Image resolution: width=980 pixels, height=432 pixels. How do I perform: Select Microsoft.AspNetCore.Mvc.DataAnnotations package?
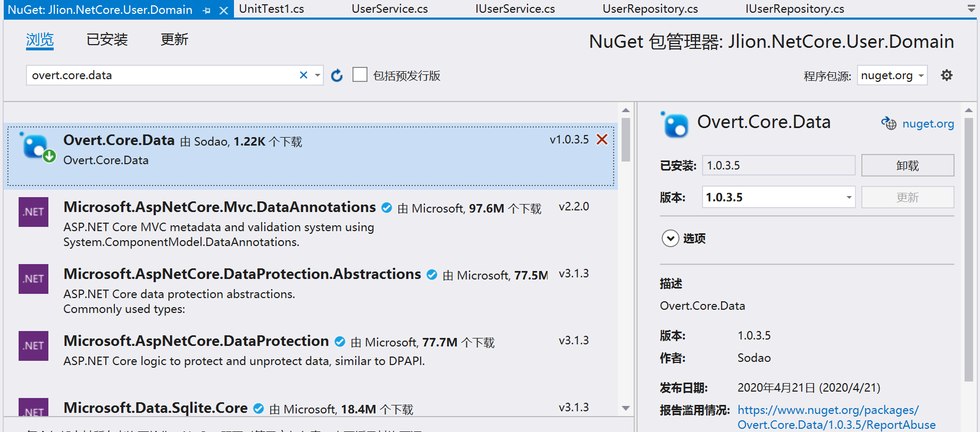[x=311, y=223]
